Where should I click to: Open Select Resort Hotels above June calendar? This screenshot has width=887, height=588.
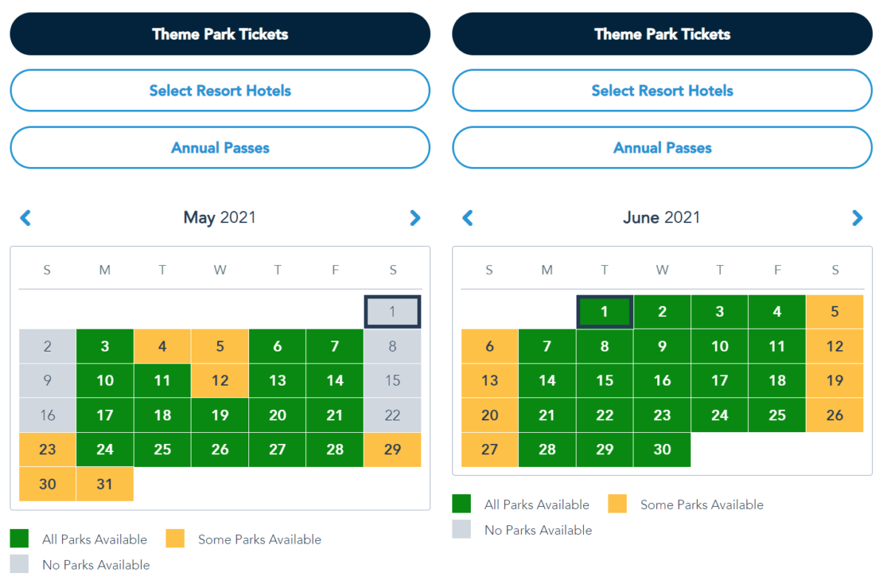pyautogui.click(x=662, y=91)
